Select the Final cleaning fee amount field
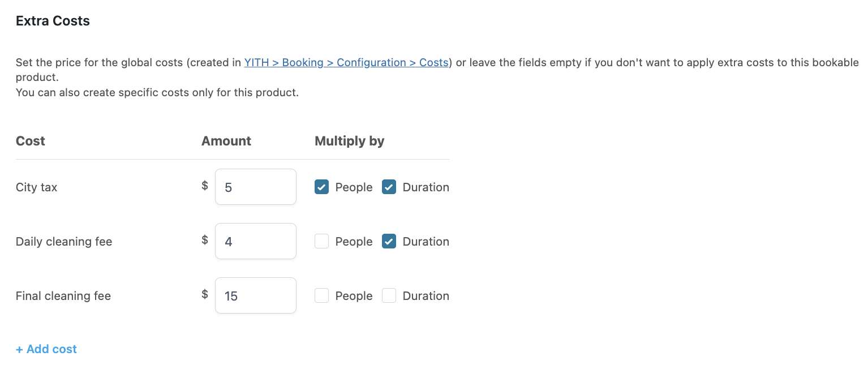This screenshot has width=868, height=369. 256,296
